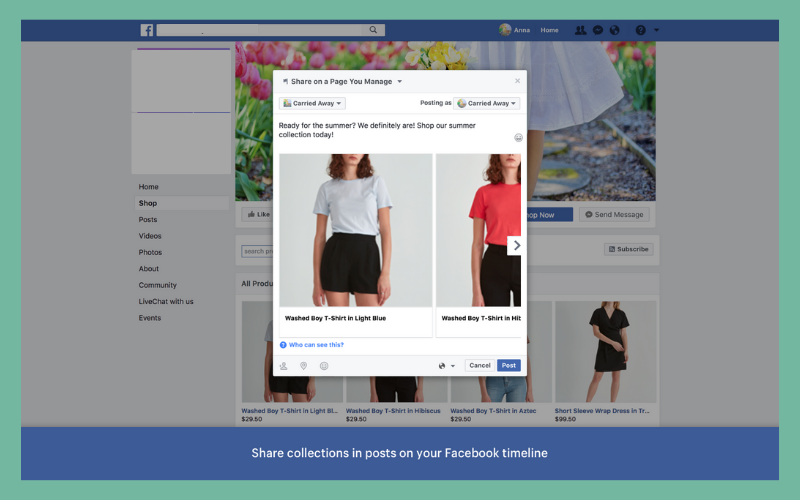
Task: Open Short Sleeve Wrap Dress product link
Action: click(x=602, y=411)
